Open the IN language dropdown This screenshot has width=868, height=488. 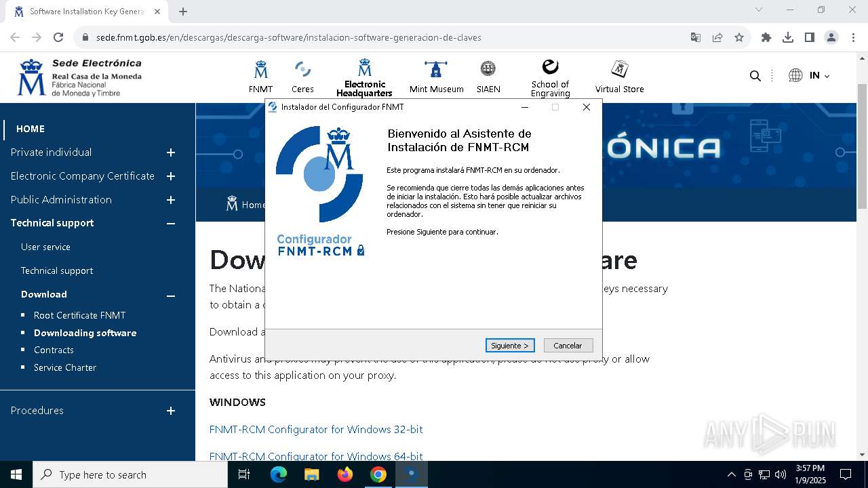tap(819, 75)
